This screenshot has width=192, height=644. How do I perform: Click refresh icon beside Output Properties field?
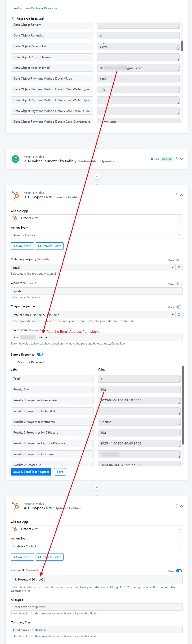(x=179, y=314)
